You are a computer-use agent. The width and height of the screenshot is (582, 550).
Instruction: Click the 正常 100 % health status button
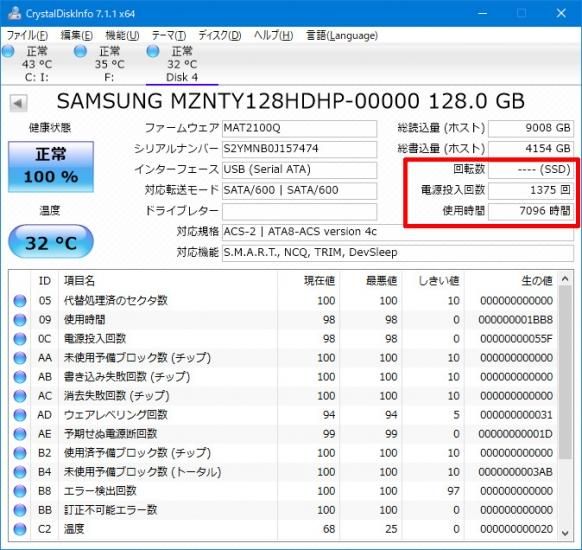tap(51, 167)
